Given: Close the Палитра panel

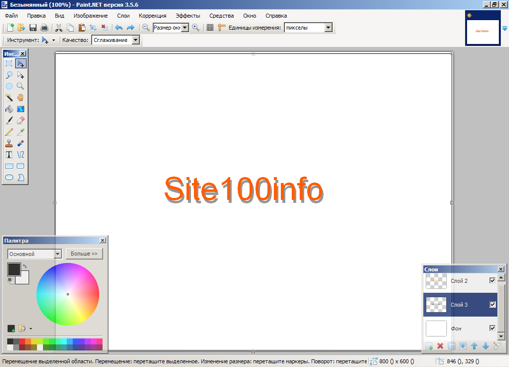Looking at the screenshot, I should pos(103,240).
